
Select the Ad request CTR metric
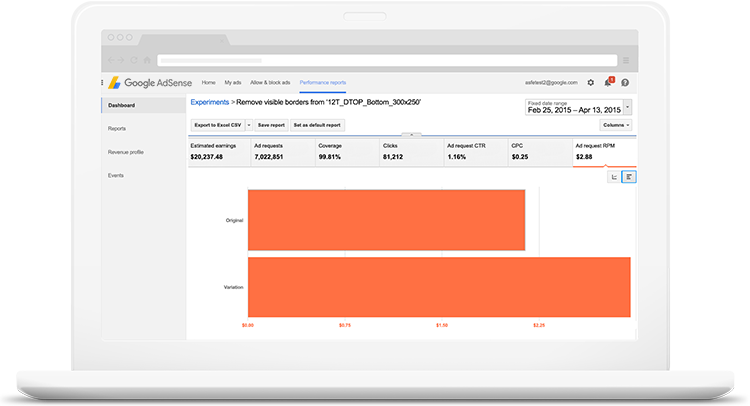pos(476,152)
